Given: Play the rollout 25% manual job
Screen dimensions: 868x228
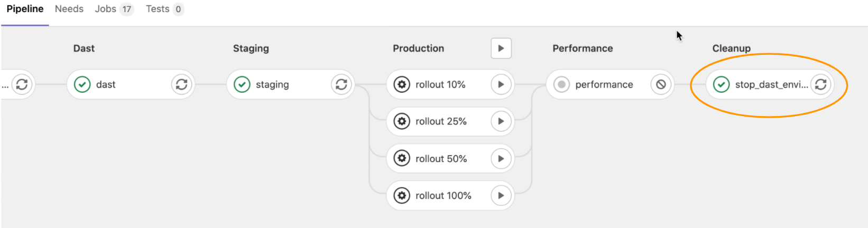Looking at the screenshot, I should (501, 121).
